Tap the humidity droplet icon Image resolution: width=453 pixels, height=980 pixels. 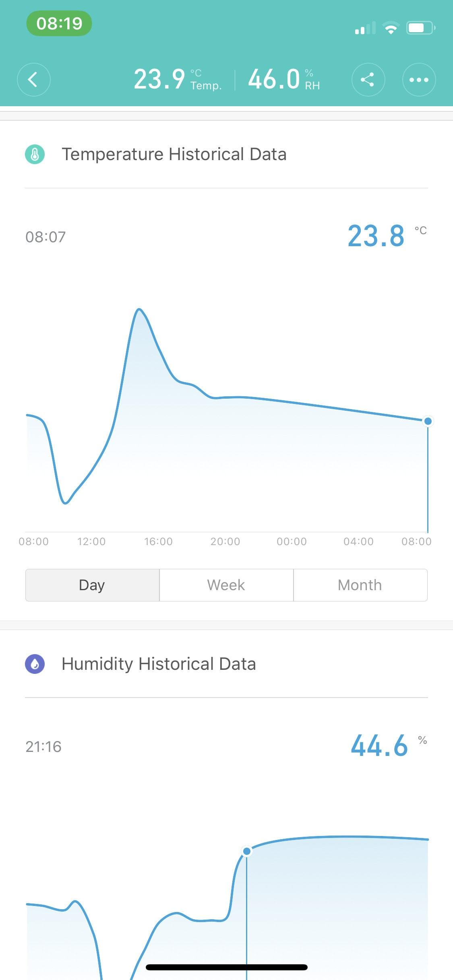(x=35, y=664)
